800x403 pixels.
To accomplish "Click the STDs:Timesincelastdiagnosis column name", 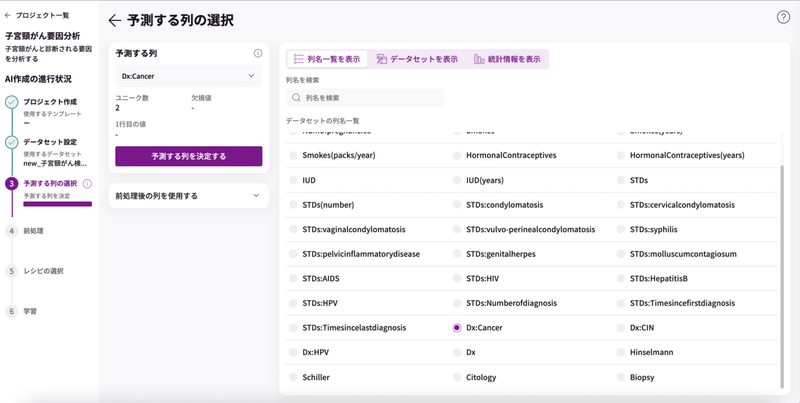I will click(354, 328).
